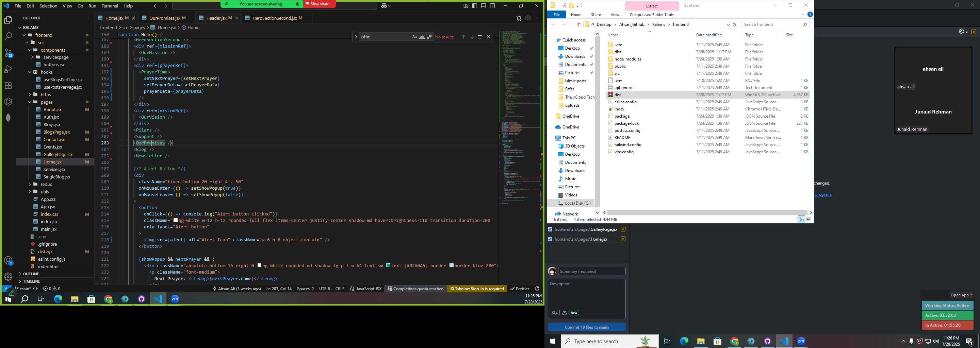Open the Explorer view in VS Code activity bar
Screen dimensions: 980x348
tap(8, 20)
